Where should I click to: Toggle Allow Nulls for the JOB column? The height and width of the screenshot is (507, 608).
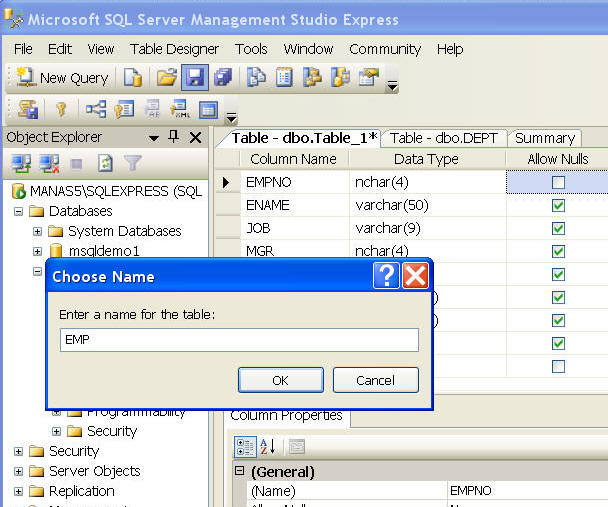click(558, 228)
